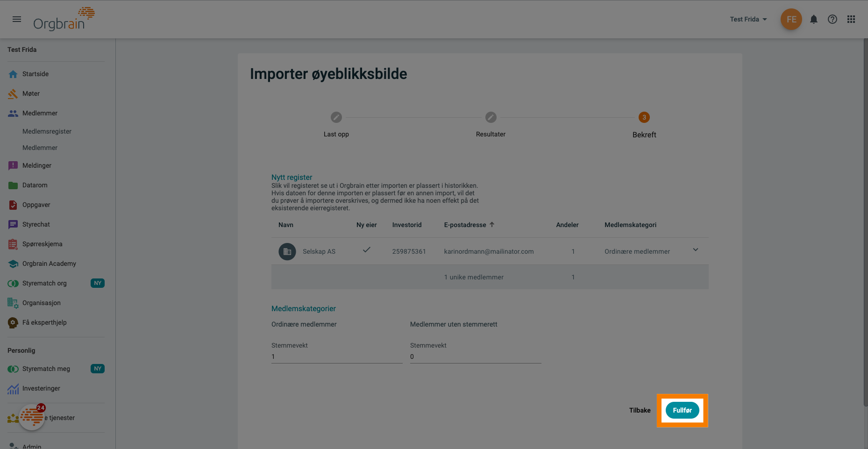868x449 pixels.
Task: Click the 1 unike medlemmer summary
Action: pos(474,277)
